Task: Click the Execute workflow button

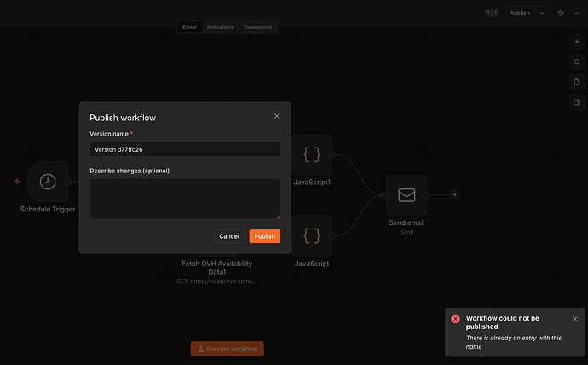Action: point(228,349)
